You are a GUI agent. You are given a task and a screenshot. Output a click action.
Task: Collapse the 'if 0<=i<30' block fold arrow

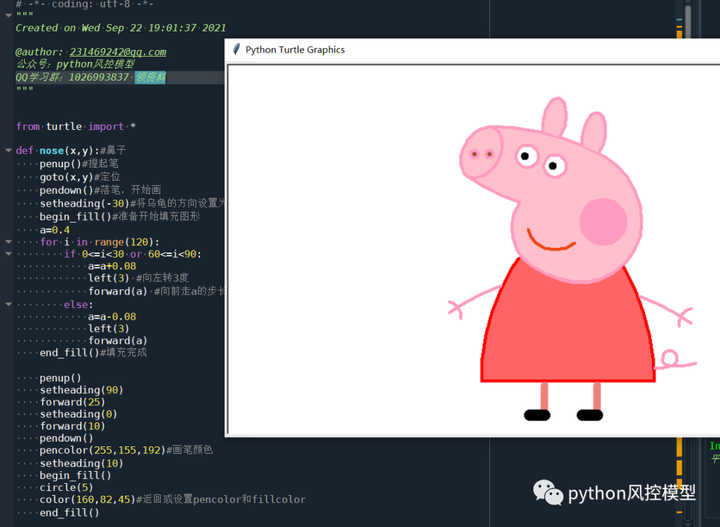pyautogui.click(x=8, y=253)
